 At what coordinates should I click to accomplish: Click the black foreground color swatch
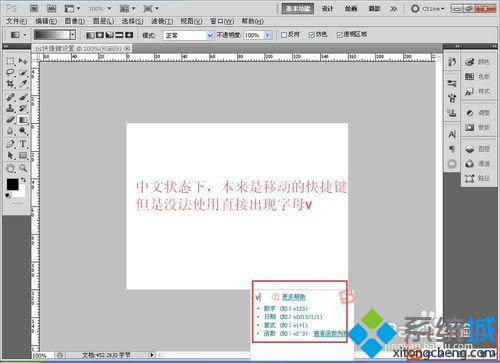point(12,184)
